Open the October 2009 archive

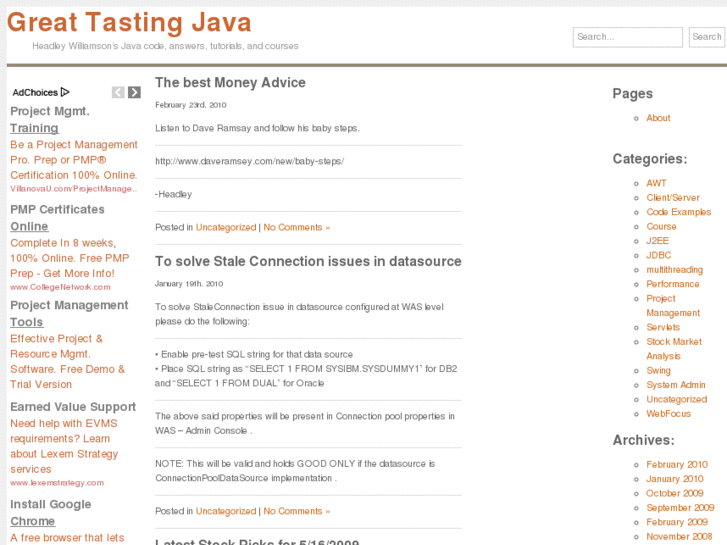tap(675, 493)
